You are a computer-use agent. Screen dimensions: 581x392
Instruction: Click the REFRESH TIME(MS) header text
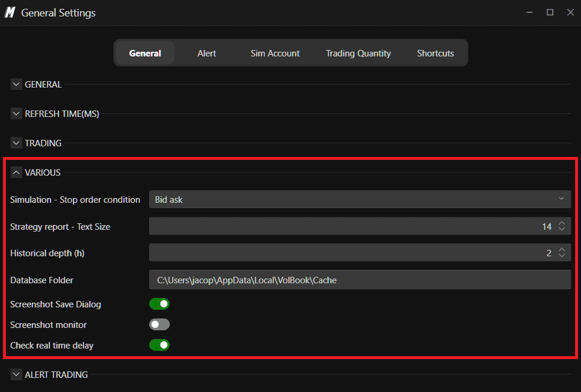click(62, 114)
